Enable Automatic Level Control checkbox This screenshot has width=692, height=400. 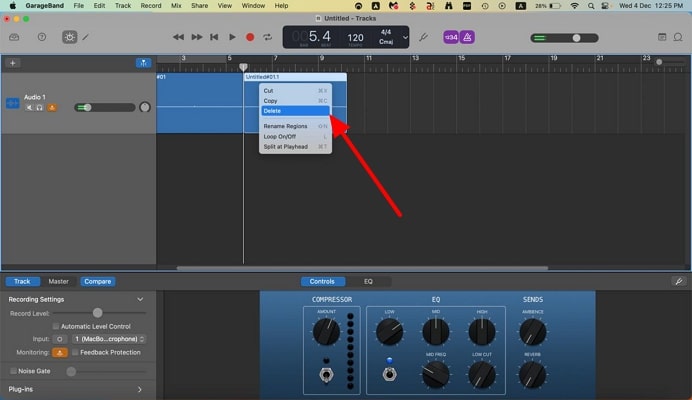coord(56,326)
